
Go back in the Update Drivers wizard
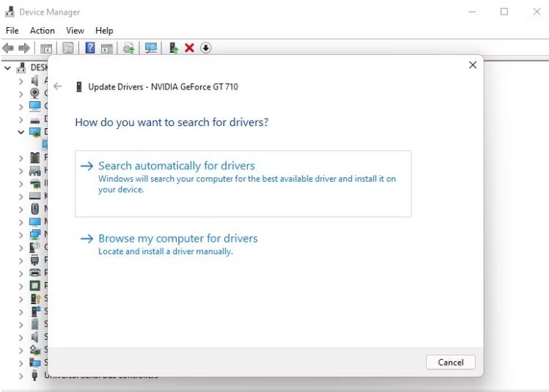point(57,86)
